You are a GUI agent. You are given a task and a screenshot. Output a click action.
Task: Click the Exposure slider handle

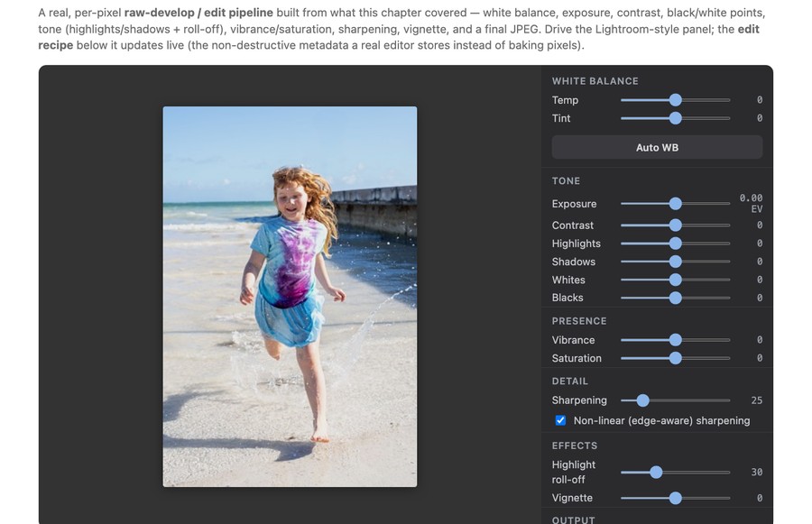tap(675, 204)
